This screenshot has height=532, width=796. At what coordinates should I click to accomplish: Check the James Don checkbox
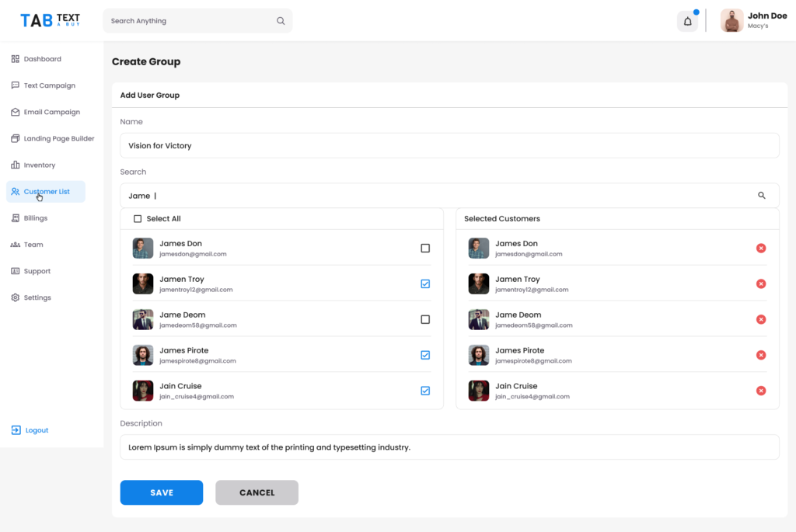point(425,248)
